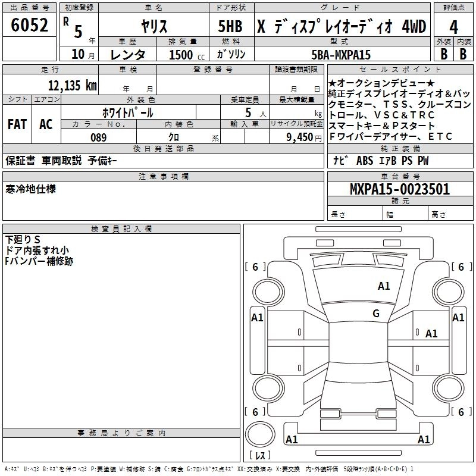Image resolution: width=476 pixels, height=476 pixels.
Task: Click the rear bumper left A1 mark
Action: point(292,439)
